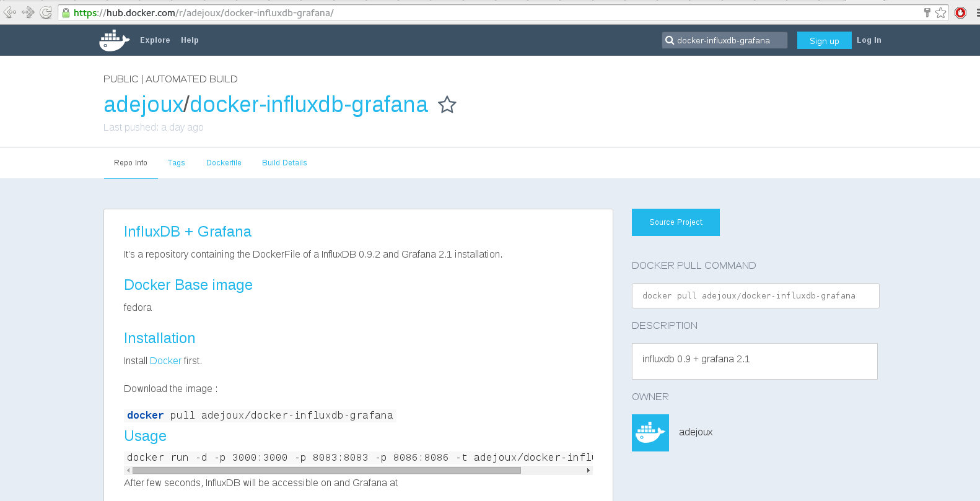Click the 'docker pull adejoux/docker-influxdb-grafana' code line
The width and height of the screenshot is (980, 501).
click(260, 416)
